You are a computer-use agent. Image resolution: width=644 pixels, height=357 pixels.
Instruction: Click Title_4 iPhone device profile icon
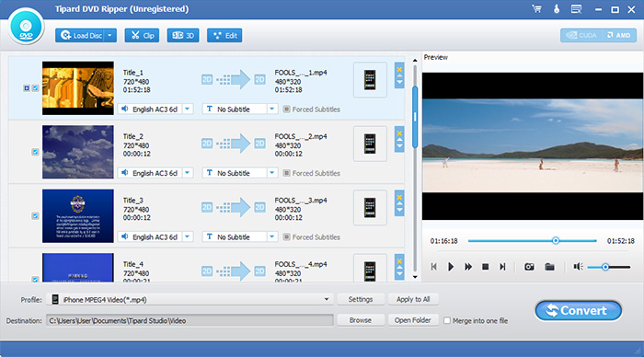pyautogui.click(x=370, y=269)
